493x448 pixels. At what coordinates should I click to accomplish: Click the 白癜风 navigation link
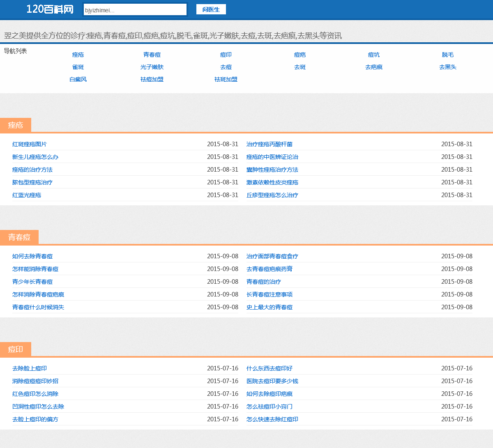78,79
